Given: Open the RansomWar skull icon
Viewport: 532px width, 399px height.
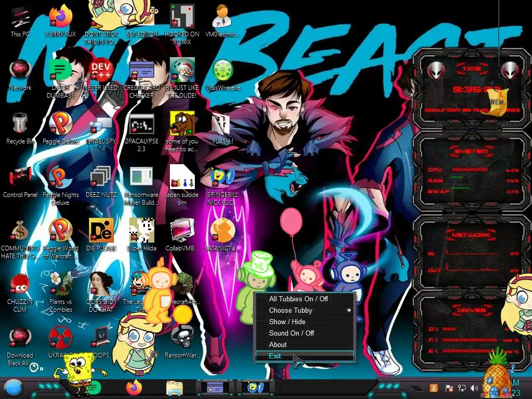Looking at the screenshot, I should coord(182,342).
